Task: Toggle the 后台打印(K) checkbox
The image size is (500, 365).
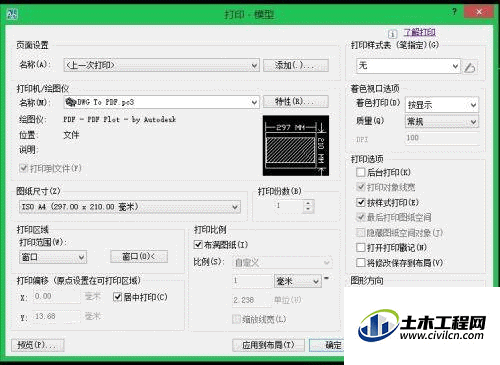Action: (x=361, y=172)
